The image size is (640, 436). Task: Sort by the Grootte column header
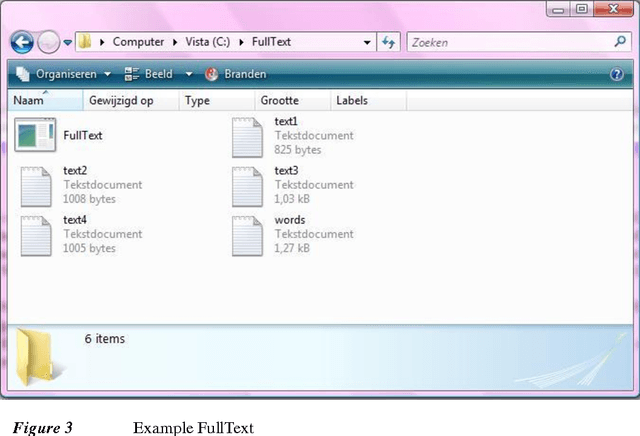point(279,101)
